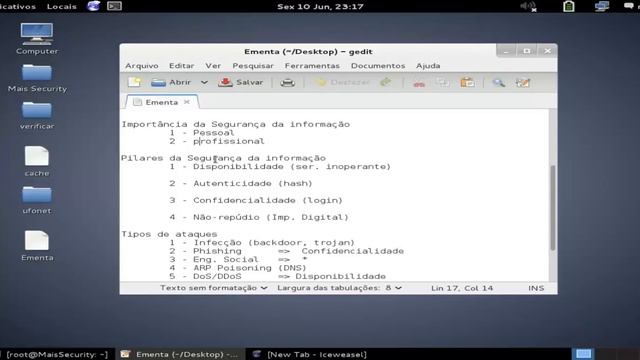This screenshot has height=360, width=640.
Task: Launch Iceweasel browser from top panel icon
Action: point(93,6)
